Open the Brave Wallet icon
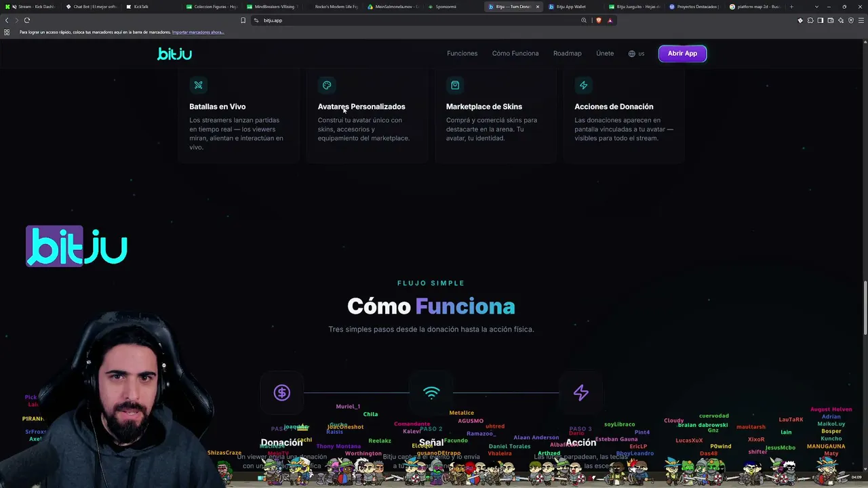Screen dimensions: 868x488 [831, 20]
